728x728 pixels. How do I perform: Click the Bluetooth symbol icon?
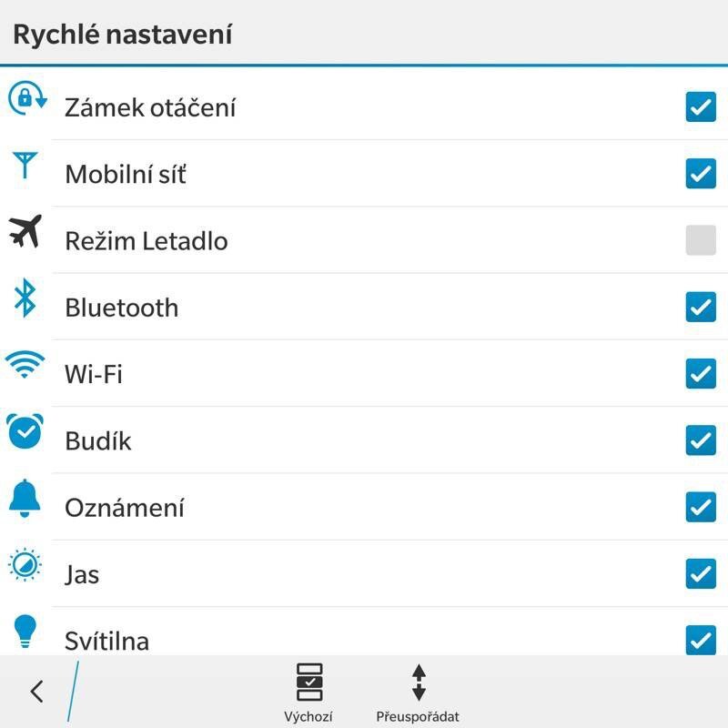coord(25,298)
